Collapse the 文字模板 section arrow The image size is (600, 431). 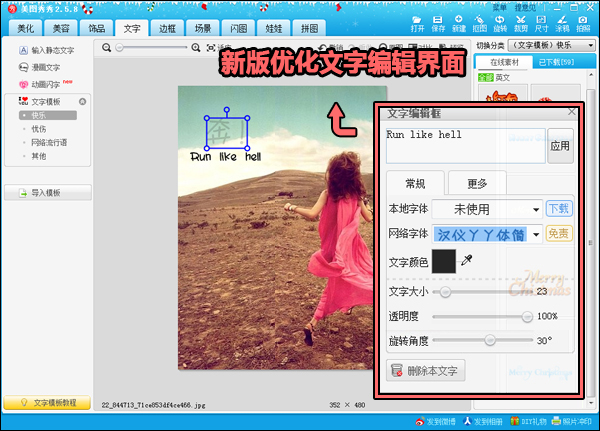click(82, 102)
